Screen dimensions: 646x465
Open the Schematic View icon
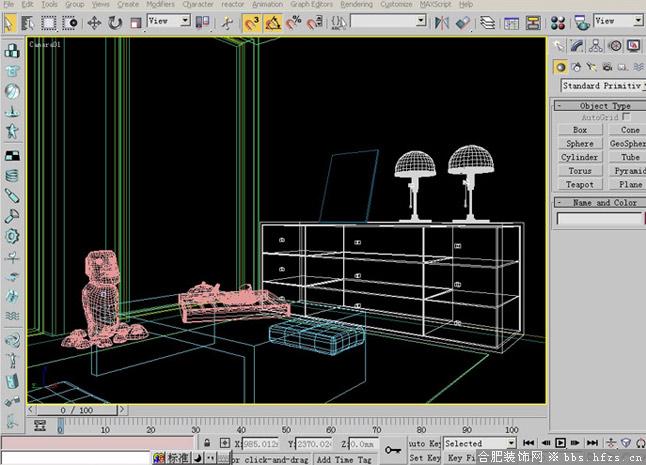(x=533, y=23)
